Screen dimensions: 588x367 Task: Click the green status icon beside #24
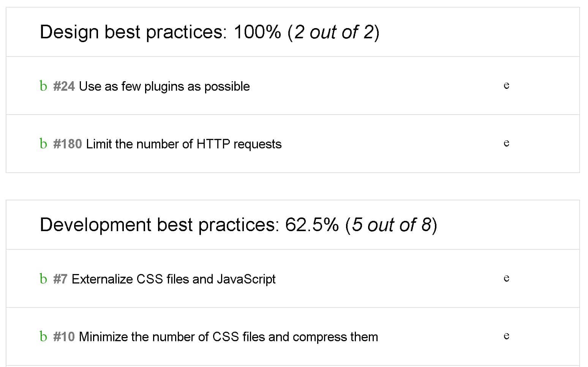pyautogui.click(x=43, y=86)
